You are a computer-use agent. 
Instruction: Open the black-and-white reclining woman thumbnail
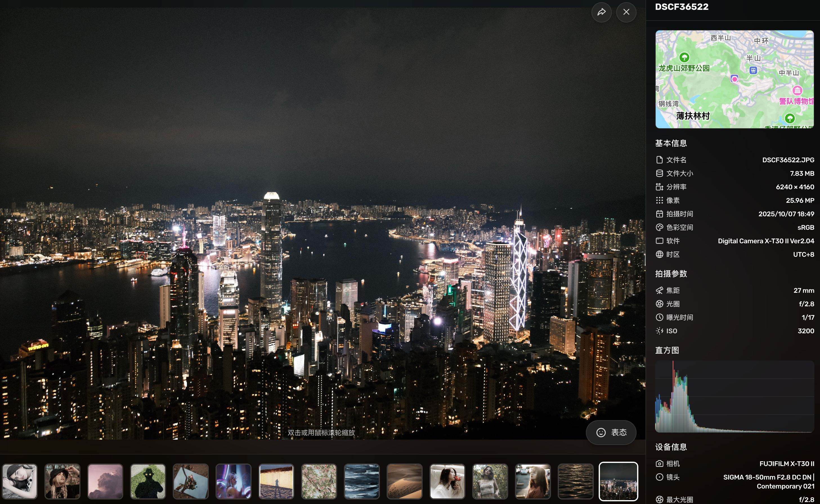pyautogui.click(x=20, y=482)
